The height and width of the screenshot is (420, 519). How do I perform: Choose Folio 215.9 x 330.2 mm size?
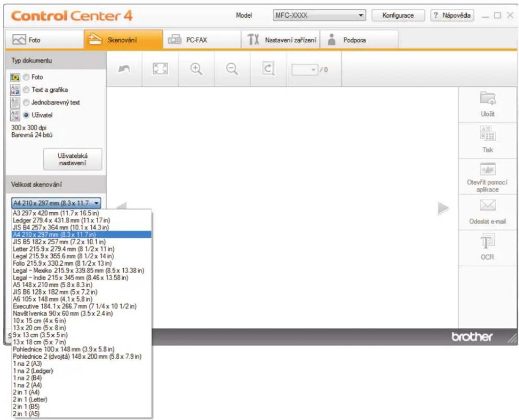pos(82,263)
